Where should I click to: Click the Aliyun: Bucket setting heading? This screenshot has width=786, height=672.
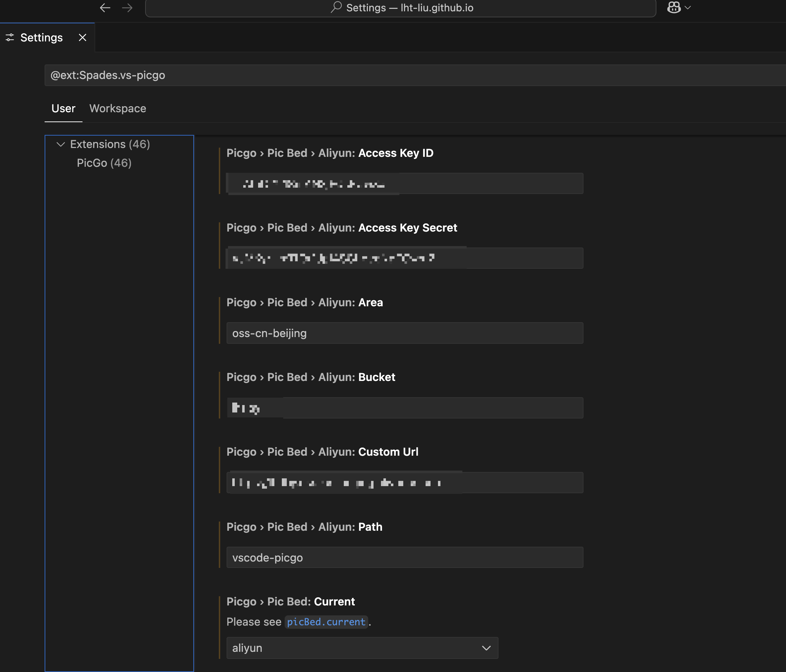click(311, 377)
